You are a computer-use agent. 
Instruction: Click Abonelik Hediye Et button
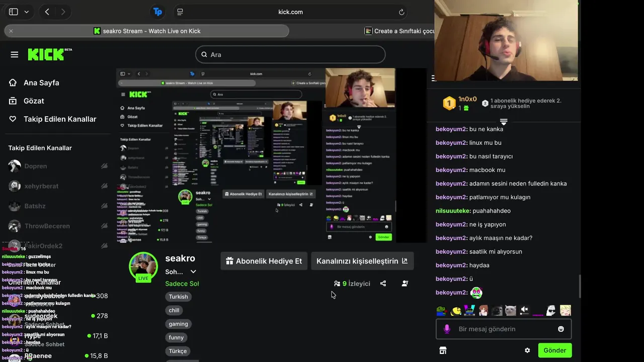[264, 261]
